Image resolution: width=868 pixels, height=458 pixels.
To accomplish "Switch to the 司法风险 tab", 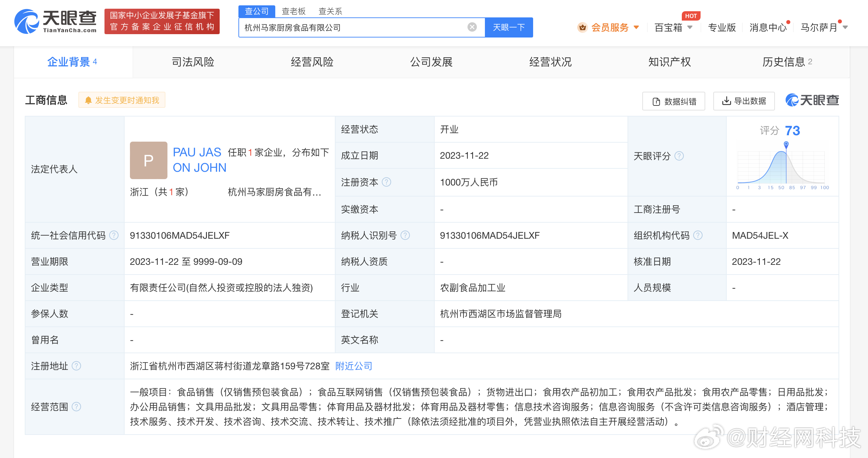I will point(193,62).
